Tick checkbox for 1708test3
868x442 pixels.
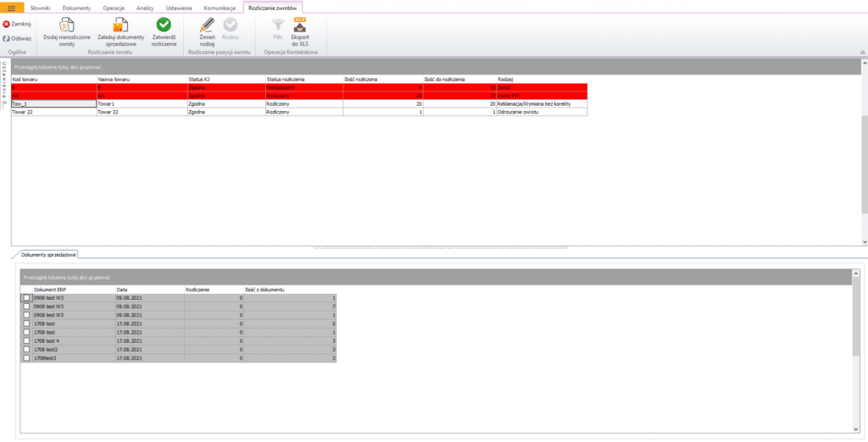click(26, 358)
